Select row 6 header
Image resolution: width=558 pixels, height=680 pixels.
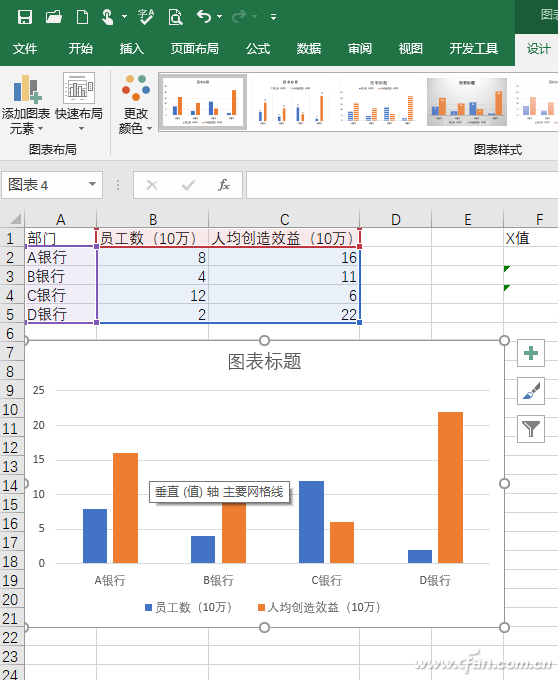pos(12,333)
